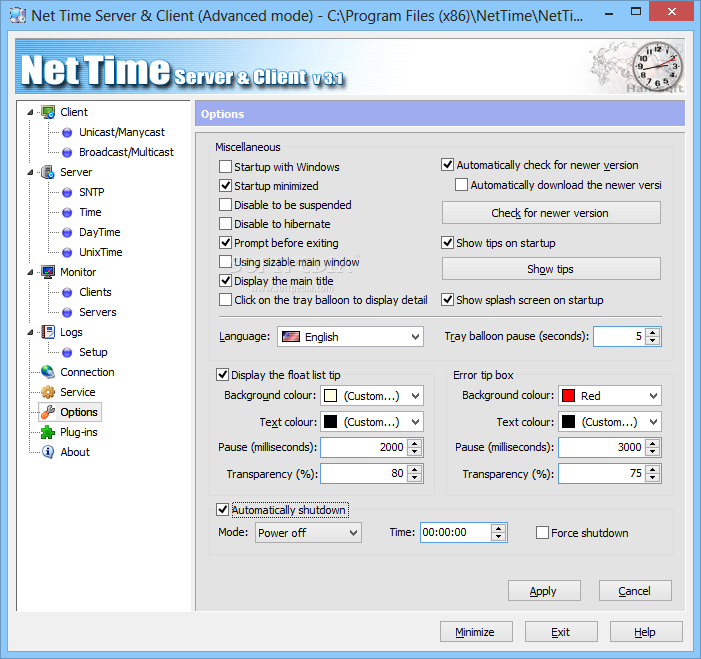Click the bullet icon beside Time node

(67, 212)
